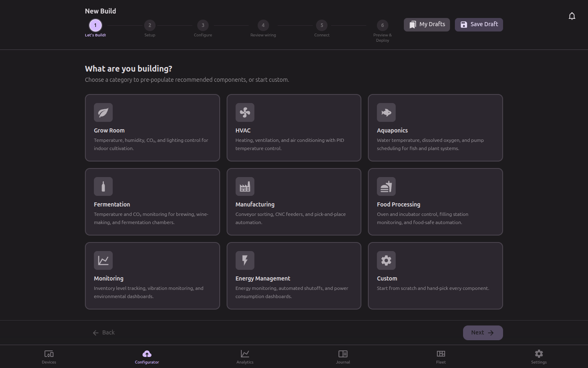Switch to the Analytics tab
Image resolution: width=588 pixels, height=368 pixels.
245,357
